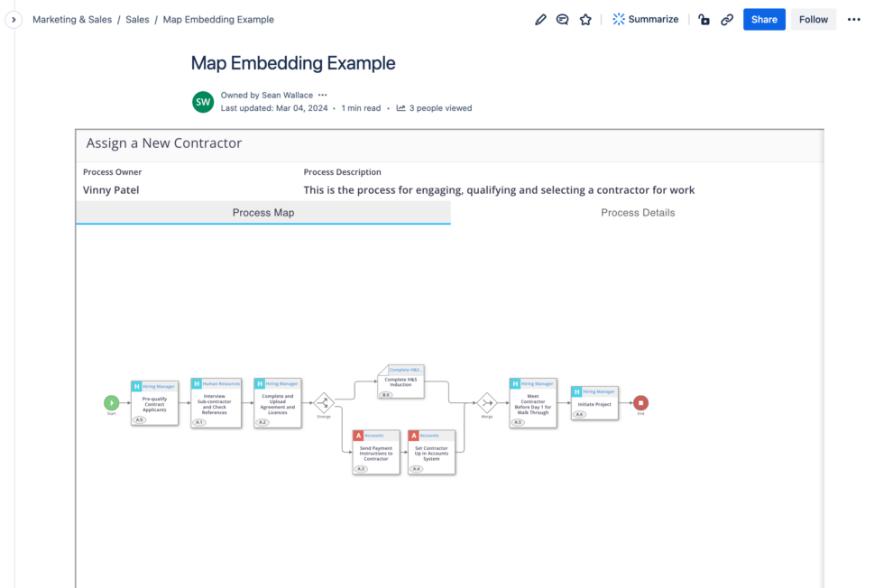The width and height of the screenshot is (884, 588).
Task: Click the Diverge gateway diamond
Action: coord(325,403)
